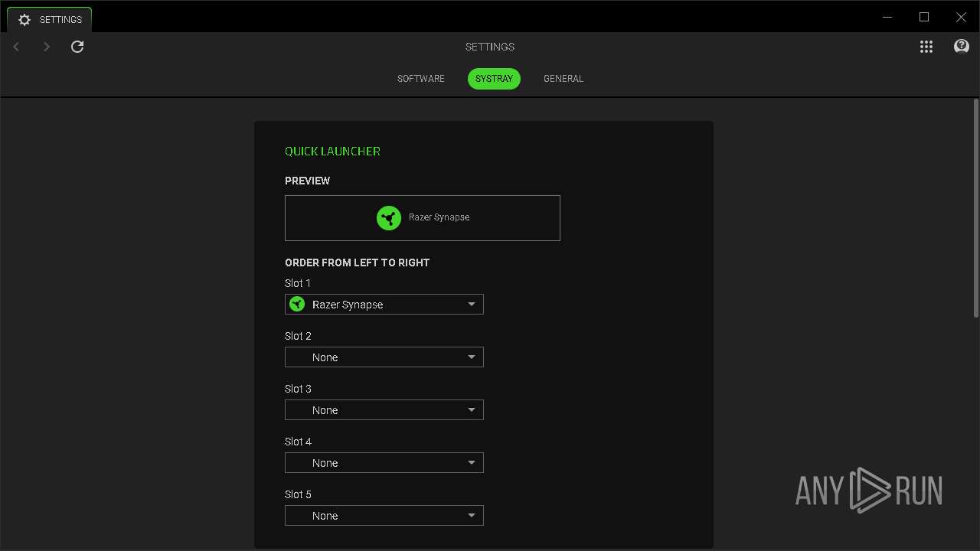Open the General tab
Screen dimensions: 980x551
pyautogui.click(x=563, y=79)
